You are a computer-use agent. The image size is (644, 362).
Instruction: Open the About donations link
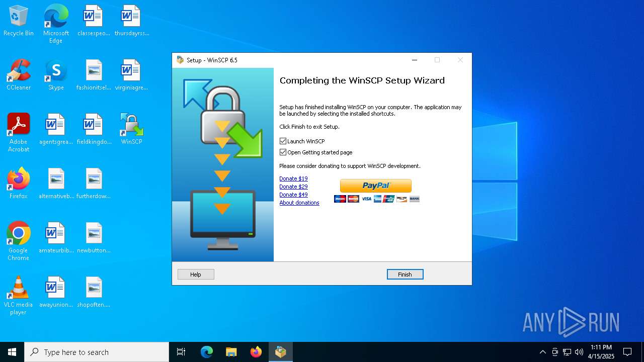tap(299, 203)
